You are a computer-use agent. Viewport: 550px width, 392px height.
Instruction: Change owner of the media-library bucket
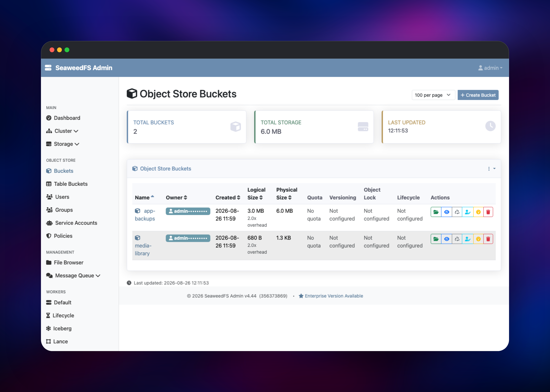pyautogui.click(x=467, y=239)
